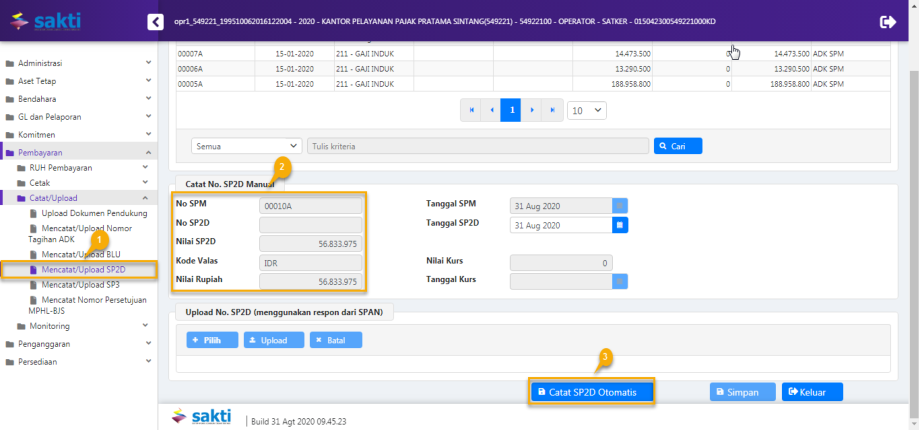Go to the previous page arrow
920x430 pixels.
coord(491,109)
